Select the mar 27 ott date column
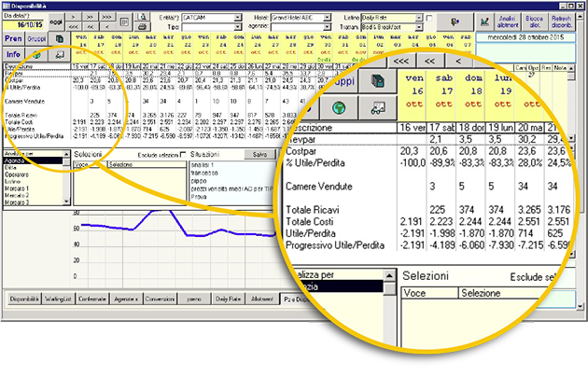The image size is (588, 376). [273, 45]
